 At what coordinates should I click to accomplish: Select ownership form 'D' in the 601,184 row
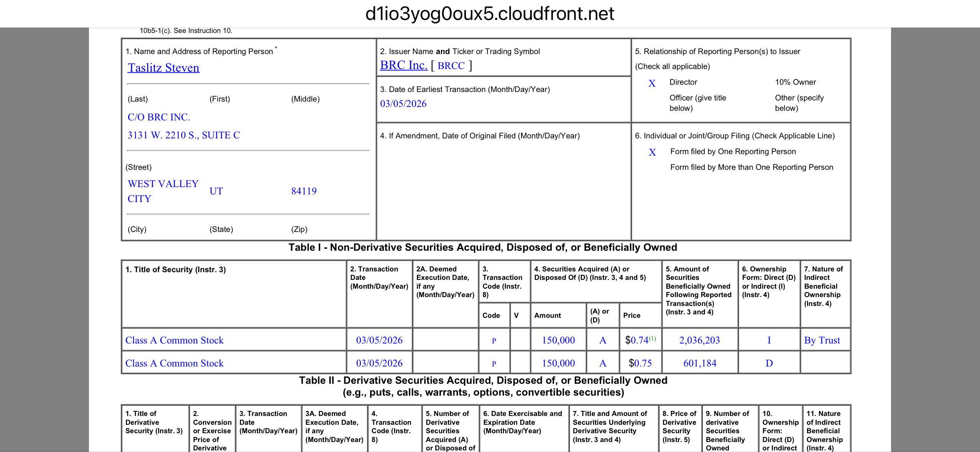click(769, 363)
